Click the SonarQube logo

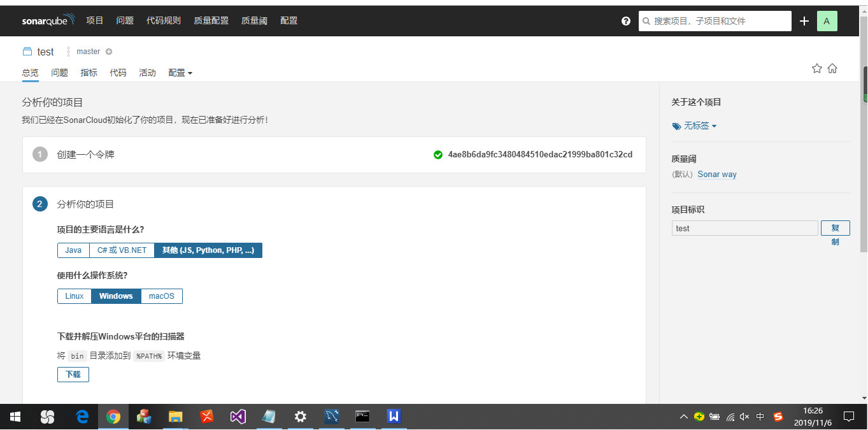click(48, 20)
